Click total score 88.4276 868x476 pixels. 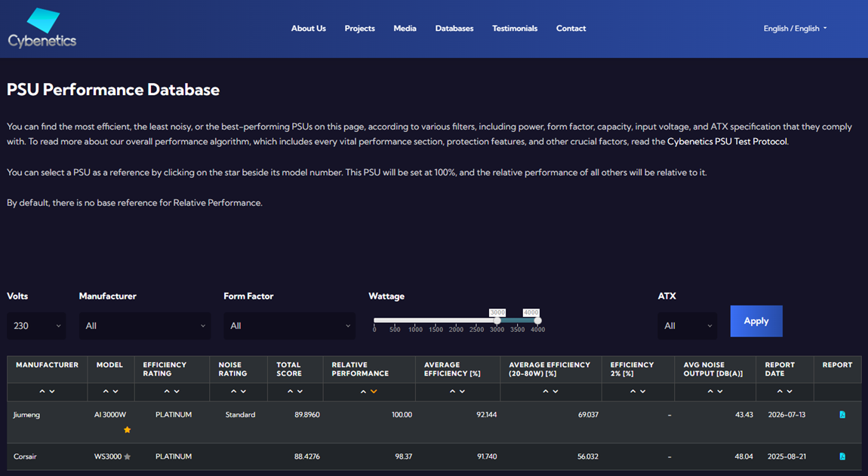[x=307, y=456]
